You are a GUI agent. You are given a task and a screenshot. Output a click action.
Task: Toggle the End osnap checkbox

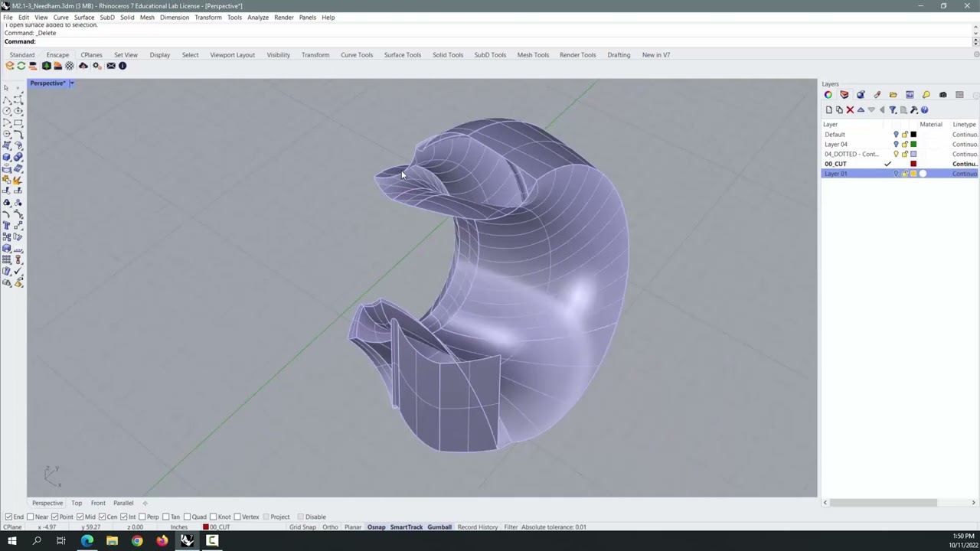tap(9, 517)
